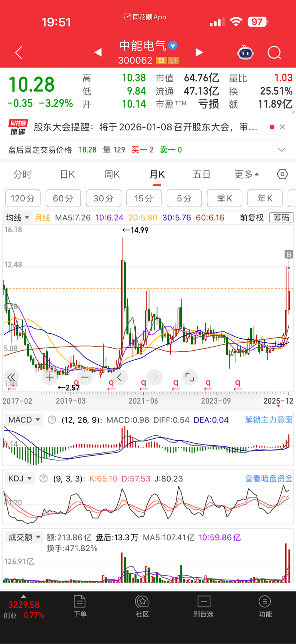Tap the L1 level tag

(173, 61)
